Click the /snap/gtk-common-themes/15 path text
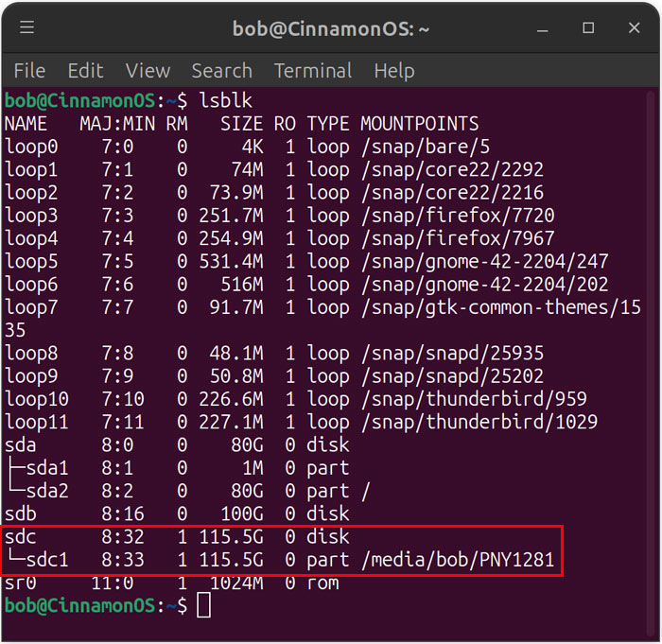Image resolution: width=662 pixels, height=644 pixels. tap(501, 307)
